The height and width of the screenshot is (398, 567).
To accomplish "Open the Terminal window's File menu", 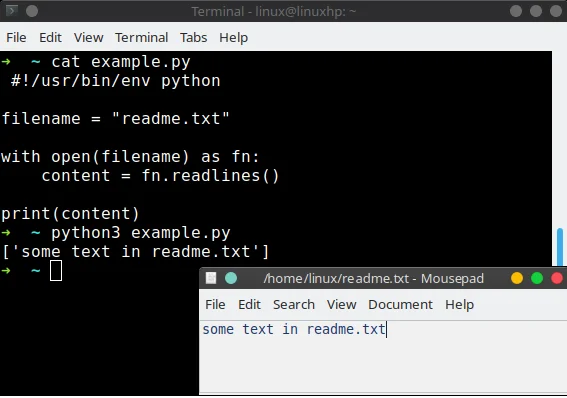I will [x=16, y=38].
